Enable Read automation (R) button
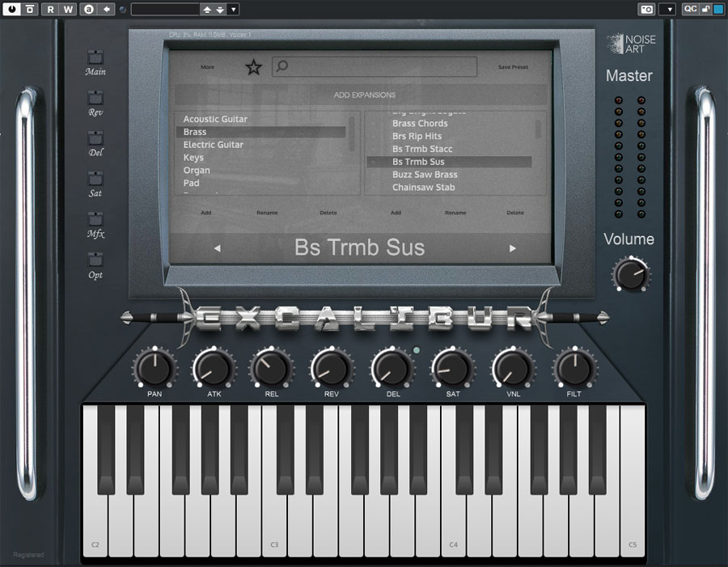Viewport: 728px width, 567px height. tap(50, 9)
